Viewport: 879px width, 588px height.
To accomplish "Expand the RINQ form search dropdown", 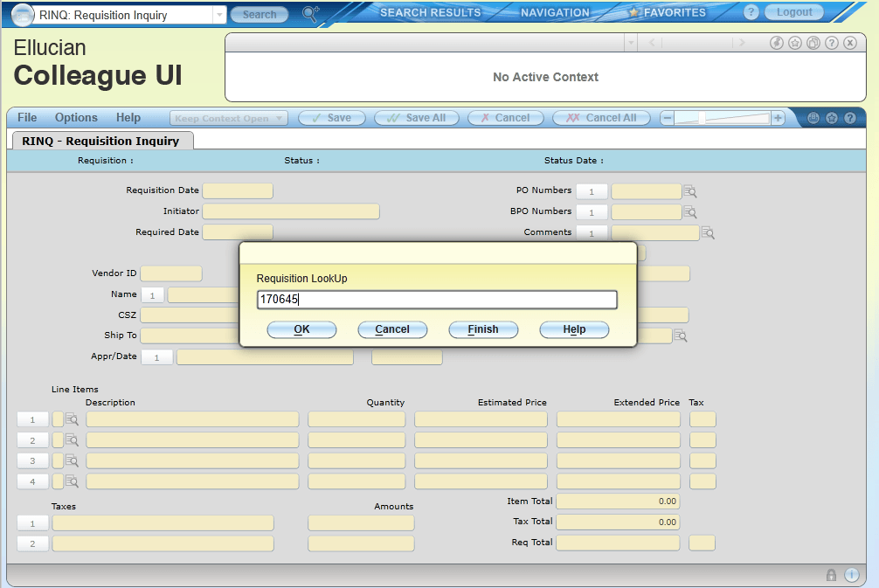I will point(218,15).
